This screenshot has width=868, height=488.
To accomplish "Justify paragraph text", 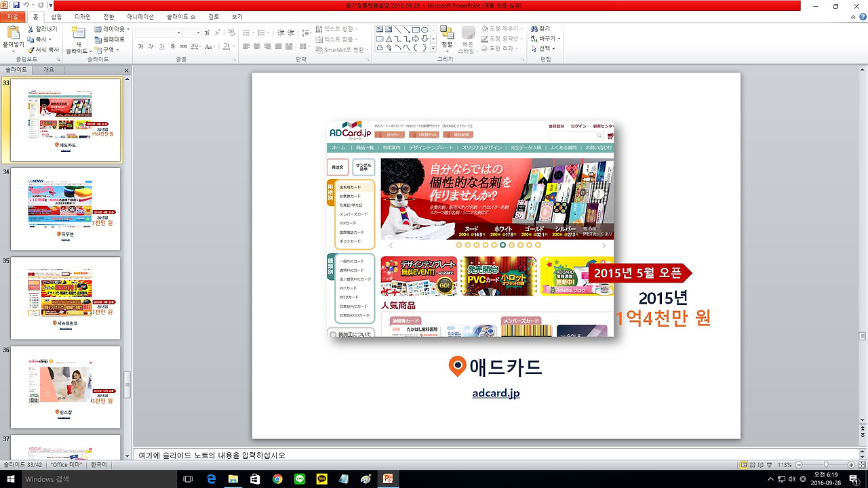I will (x=279, y=47).
